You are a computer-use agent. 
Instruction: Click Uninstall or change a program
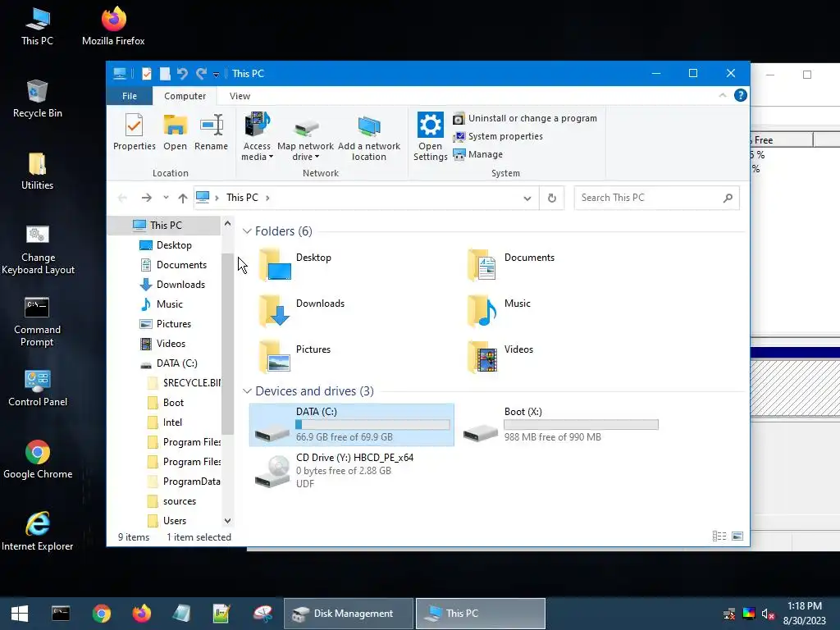(x=525, y=118)
